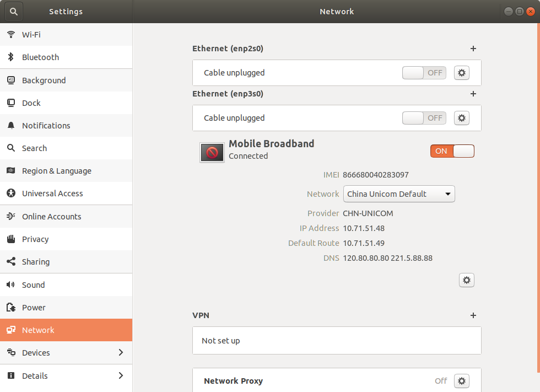Click the DNS servers value
Viewport: 540px width, 392px height.
[x=387, y=258]
